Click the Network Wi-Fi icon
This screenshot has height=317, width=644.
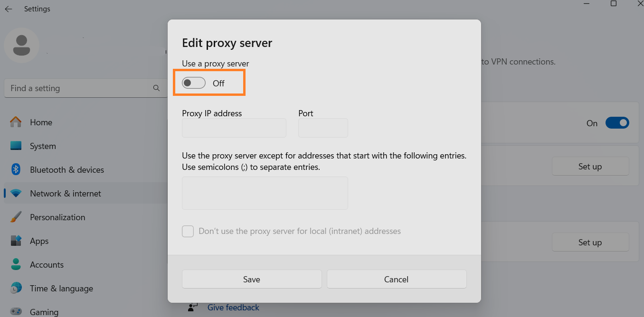(16, 194)
